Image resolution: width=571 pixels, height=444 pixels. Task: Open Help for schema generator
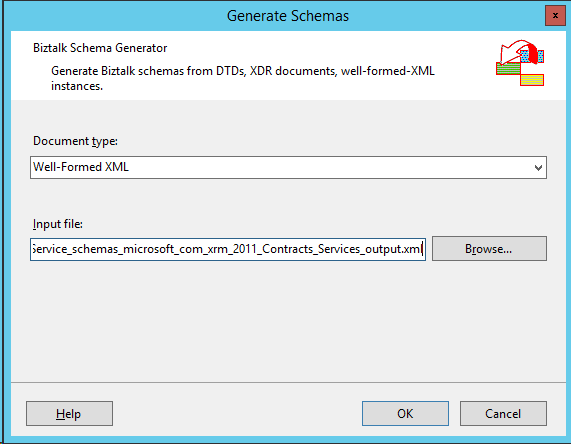(x=69, y=413)
